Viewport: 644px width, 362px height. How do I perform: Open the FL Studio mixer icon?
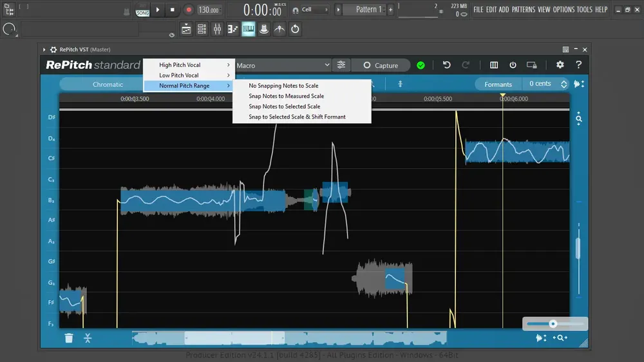coord(217,29)
